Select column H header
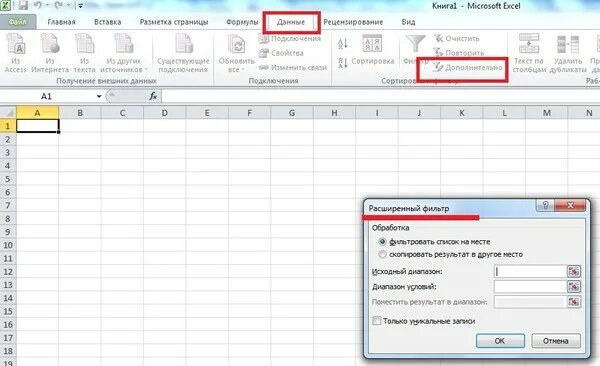Image resolution: width=600 pixels, height=366 pixels. click(334, 113)
